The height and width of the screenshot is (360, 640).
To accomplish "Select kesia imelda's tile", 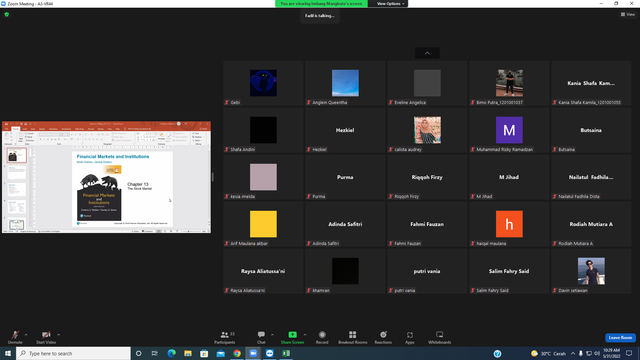I will [x=263, y=177].
